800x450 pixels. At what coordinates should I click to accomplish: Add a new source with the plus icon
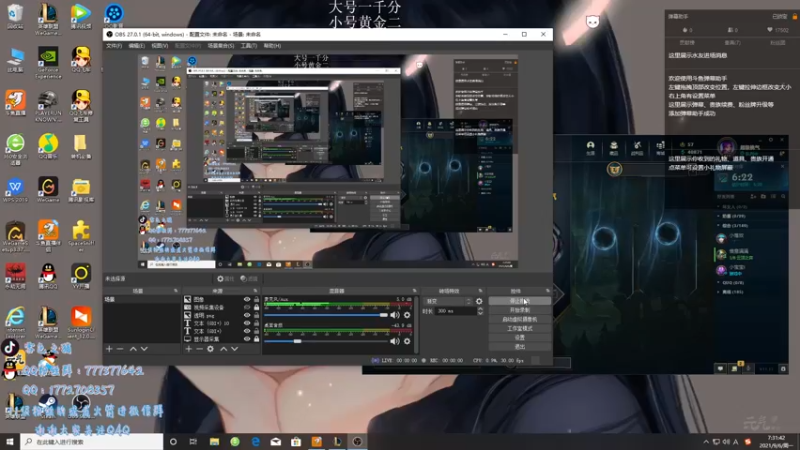tap(188, 349)
